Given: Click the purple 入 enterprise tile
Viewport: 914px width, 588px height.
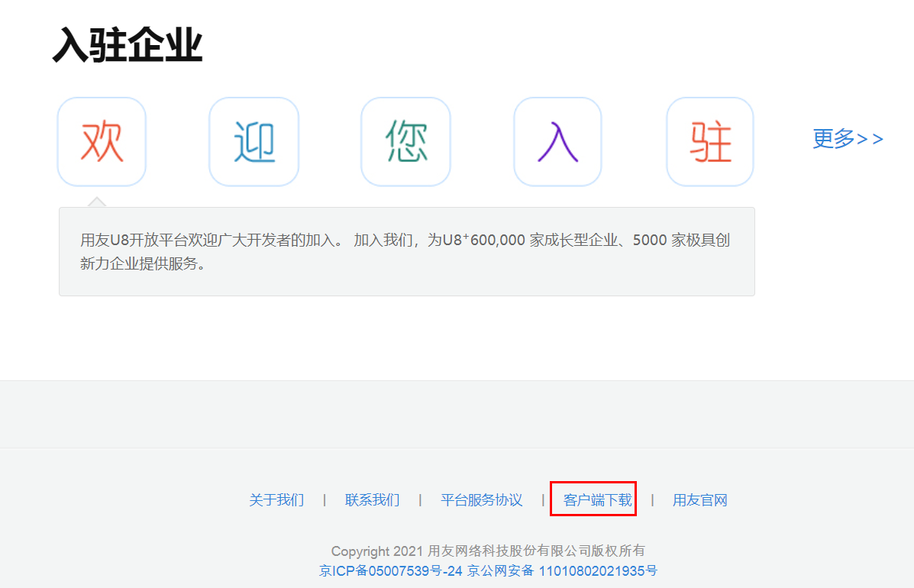Looking at the screenshot, I should (557, 142).
